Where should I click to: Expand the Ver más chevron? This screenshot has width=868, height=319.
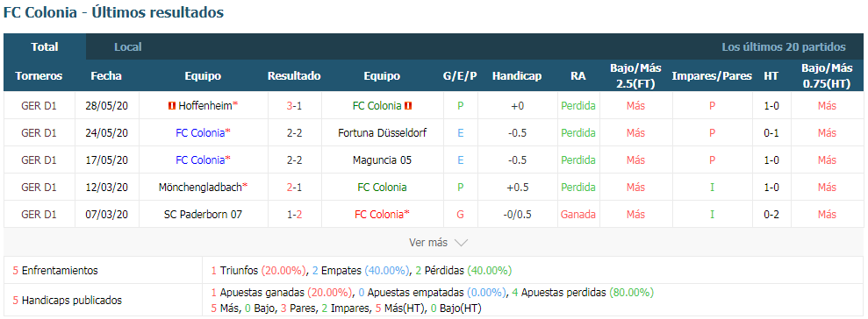[461, 243]
